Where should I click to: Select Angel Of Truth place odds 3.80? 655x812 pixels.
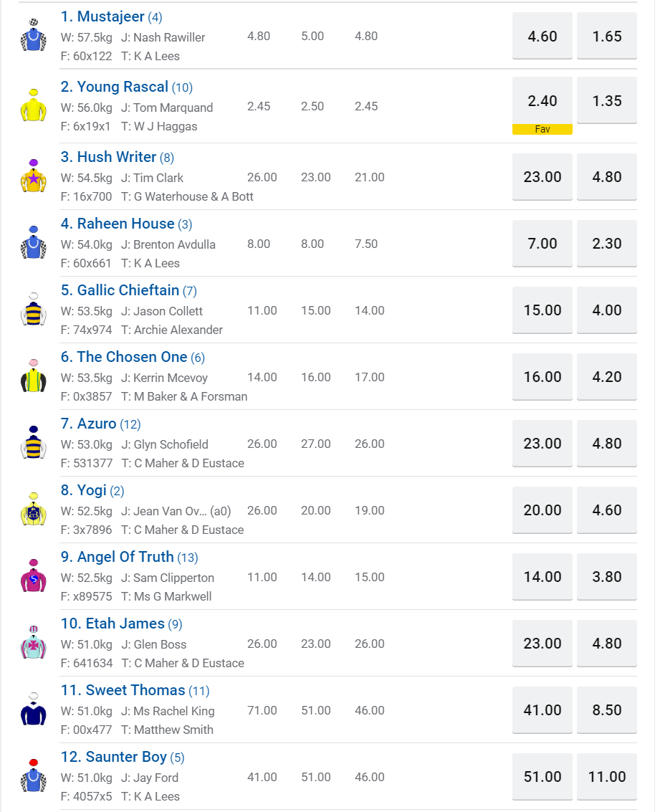pos(607,577)
